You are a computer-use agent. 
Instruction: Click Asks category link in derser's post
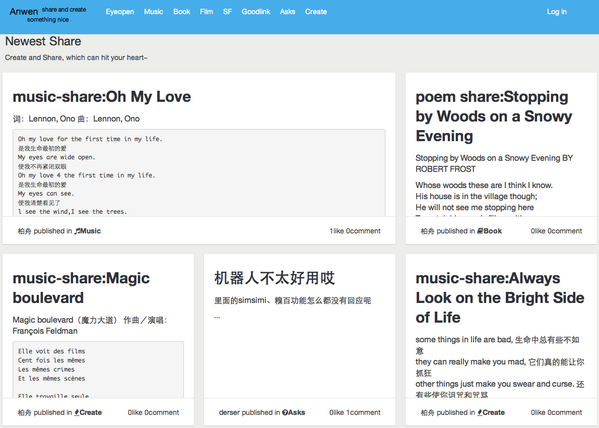click(296, 412)
